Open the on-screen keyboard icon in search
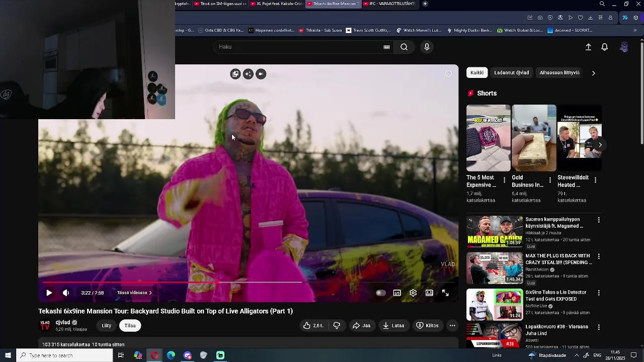This screenshot has height=362, width=644. click(x=386, y=47)
